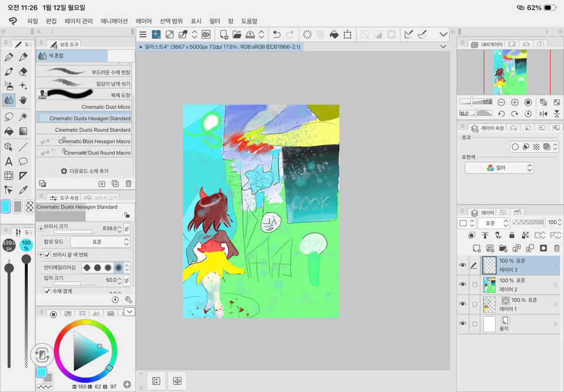The width and height of the screenshot is (564, 392).
Task: Hide layer 레이어 3 with the eye toggle
Action: point(463,264)
